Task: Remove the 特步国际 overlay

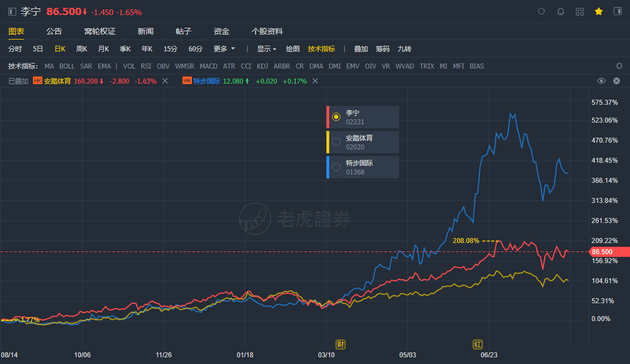Action: (315, 81)
